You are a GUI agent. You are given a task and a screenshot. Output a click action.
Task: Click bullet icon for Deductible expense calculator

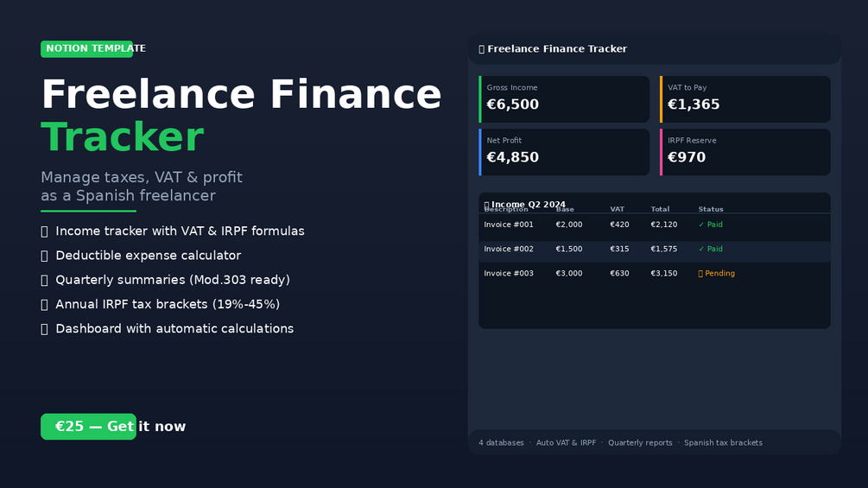[x=44, y=256]
